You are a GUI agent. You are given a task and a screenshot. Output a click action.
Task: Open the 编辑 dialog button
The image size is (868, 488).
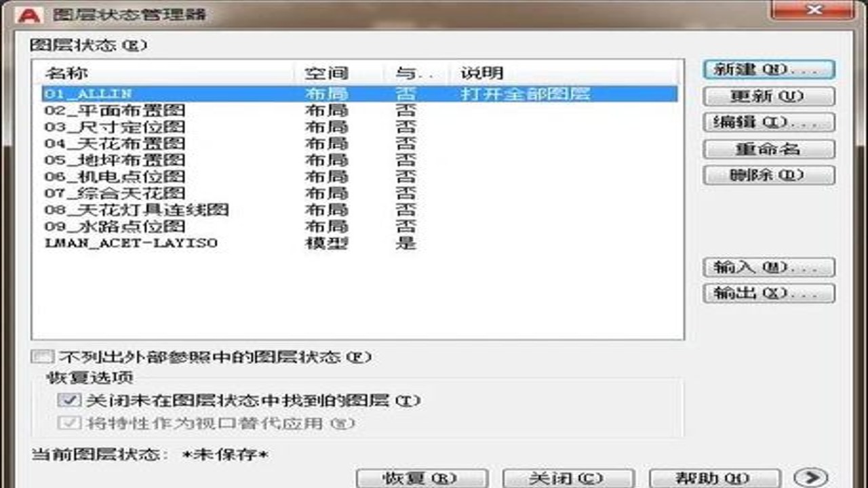point(769,123)
